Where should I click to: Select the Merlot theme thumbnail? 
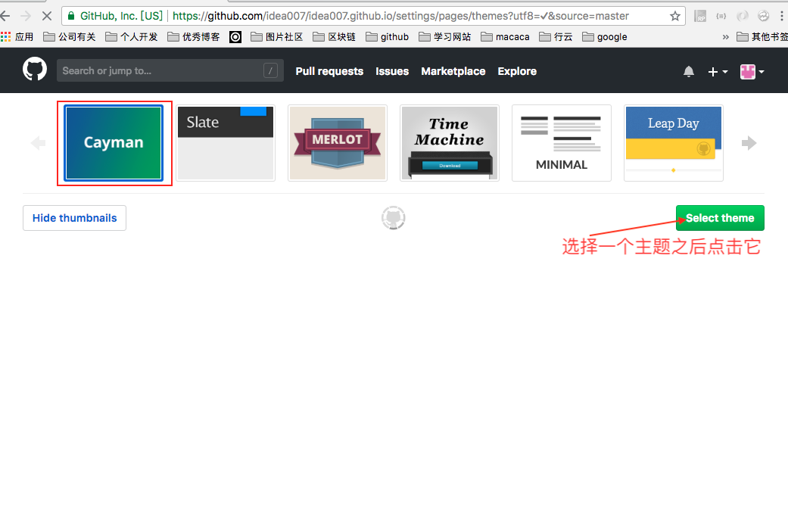pyautogui.click(x=338, y=143)
